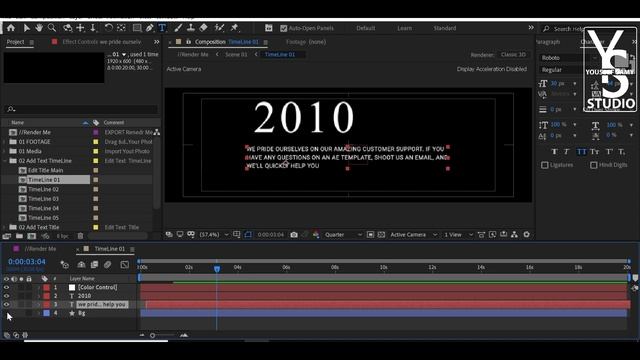This screenshot has width=640, height=360.
Task: Create a new folder in Project panel
Action: [x=19, y=236]
